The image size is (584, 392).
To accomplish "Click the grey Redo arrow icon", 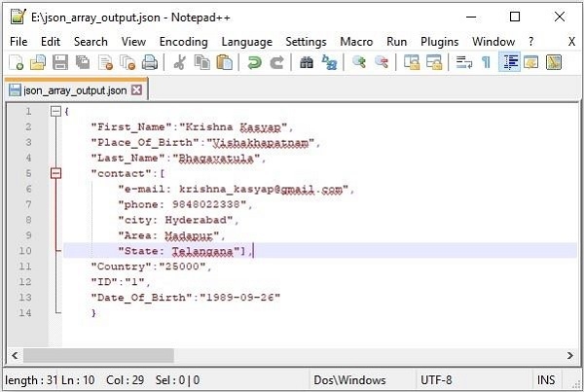I will click(276, 62).
